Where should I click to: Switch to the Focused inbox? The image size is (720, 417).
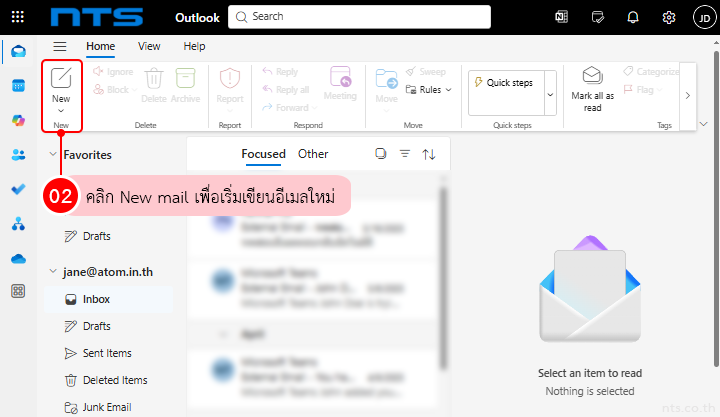(263, 154)
